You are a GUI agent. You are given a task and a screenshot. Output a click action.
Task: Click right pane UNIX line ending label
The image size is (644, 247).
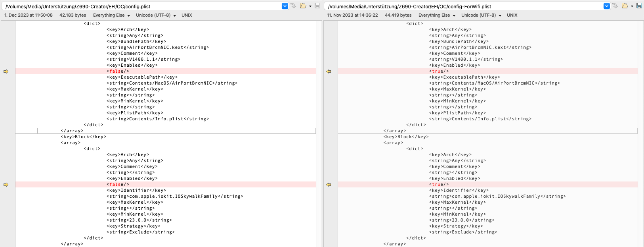[x=512, y=15]
